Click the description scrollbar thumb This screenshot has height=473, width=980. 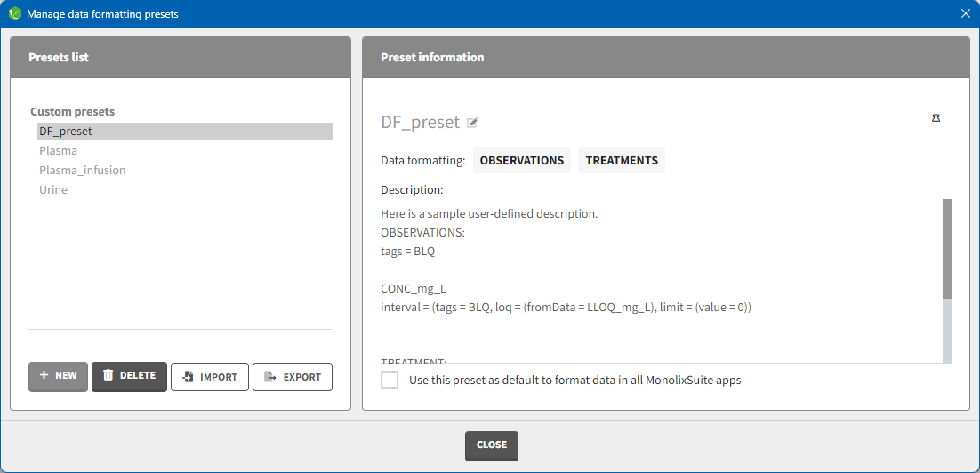coord(947,249)
